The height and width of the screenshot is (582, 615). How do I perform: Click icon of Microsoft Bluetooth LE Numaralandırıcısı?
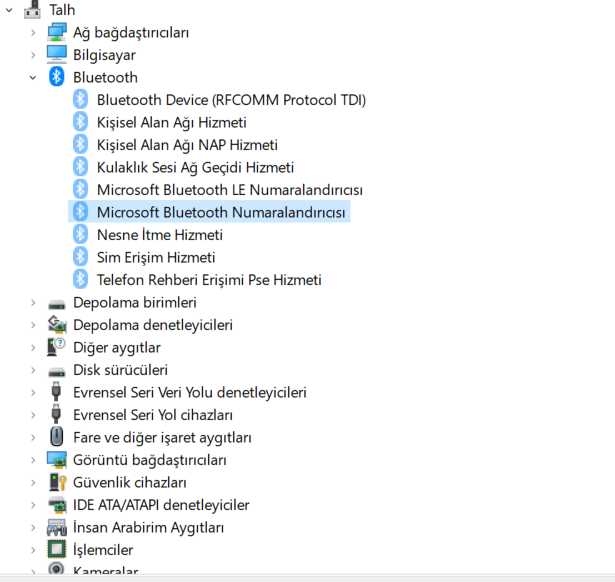click(80, 189)
